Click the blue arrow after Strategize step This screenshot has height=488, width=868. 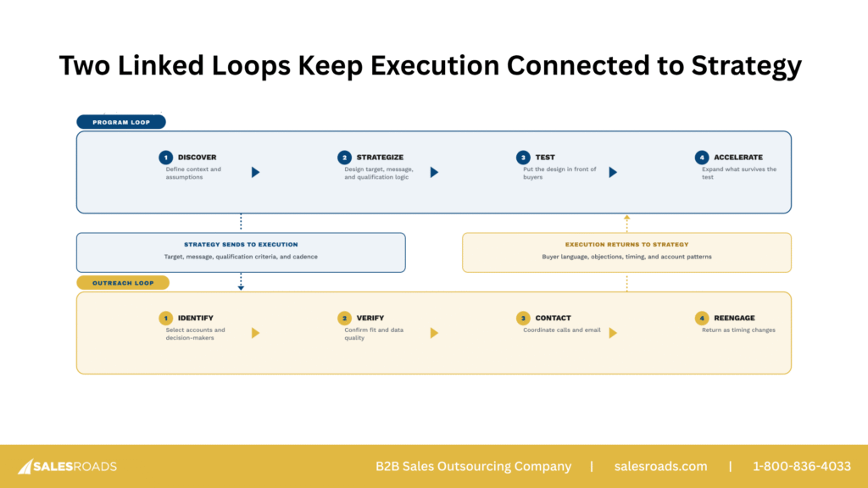coord(434,172)
